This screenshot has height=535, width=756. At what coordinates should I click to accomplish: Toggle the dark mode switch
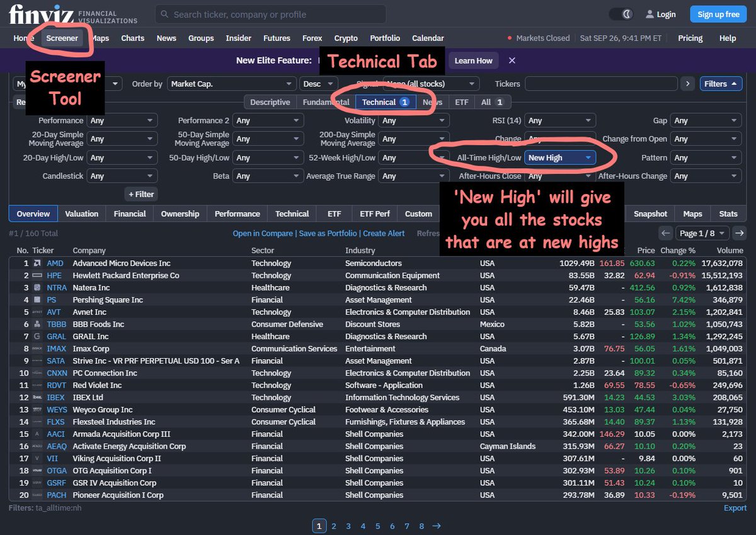click(x=621, y=14)
